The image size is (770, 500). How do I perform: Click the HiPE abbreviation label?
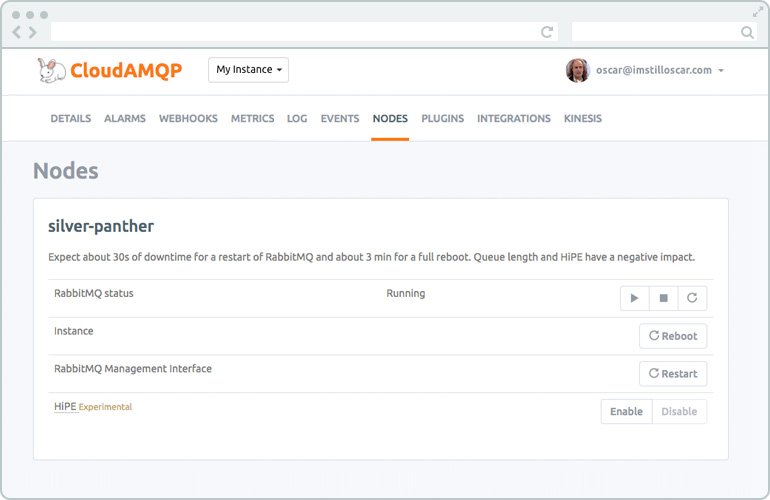coord(65,406)
